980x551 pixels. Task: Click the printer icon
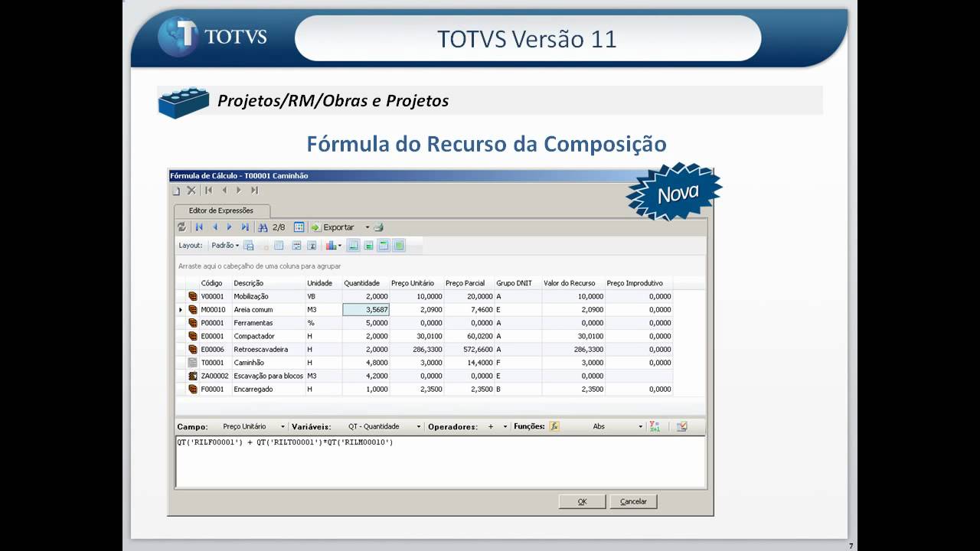pos(378,227)
